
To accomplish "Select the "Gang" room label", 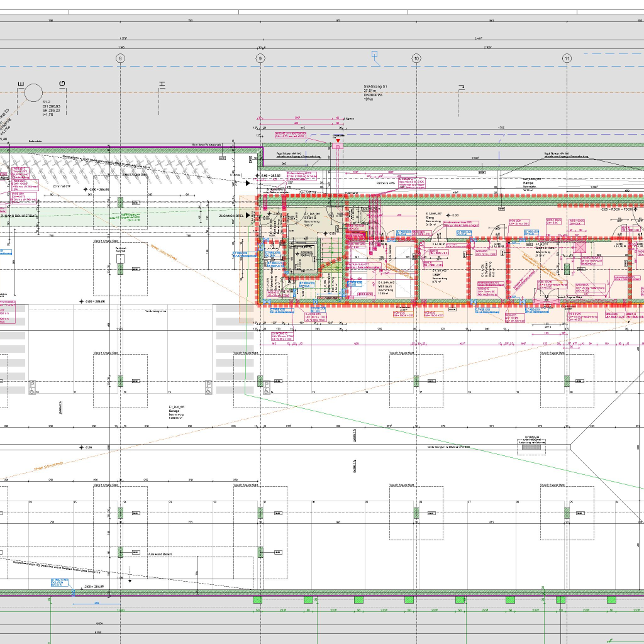I will (x=430, y=218).
